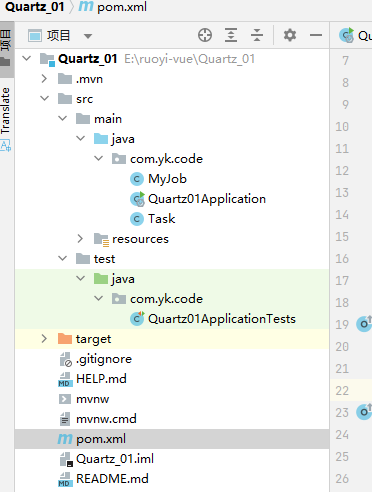This screenshot has height=492, width=372.
Task: Select Quartz01ApplicationTests class
Action: [222, 319]
